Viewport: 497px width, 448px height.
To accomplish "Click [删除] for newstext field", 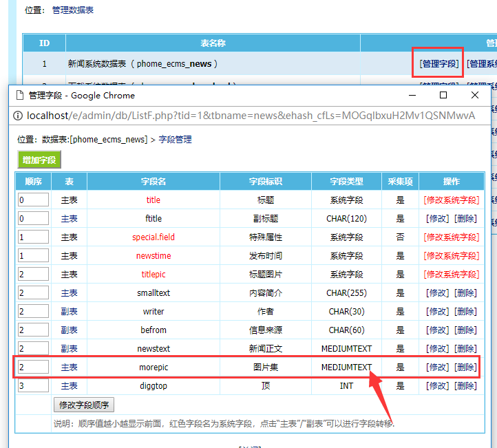I will click(x=465, y=348).
